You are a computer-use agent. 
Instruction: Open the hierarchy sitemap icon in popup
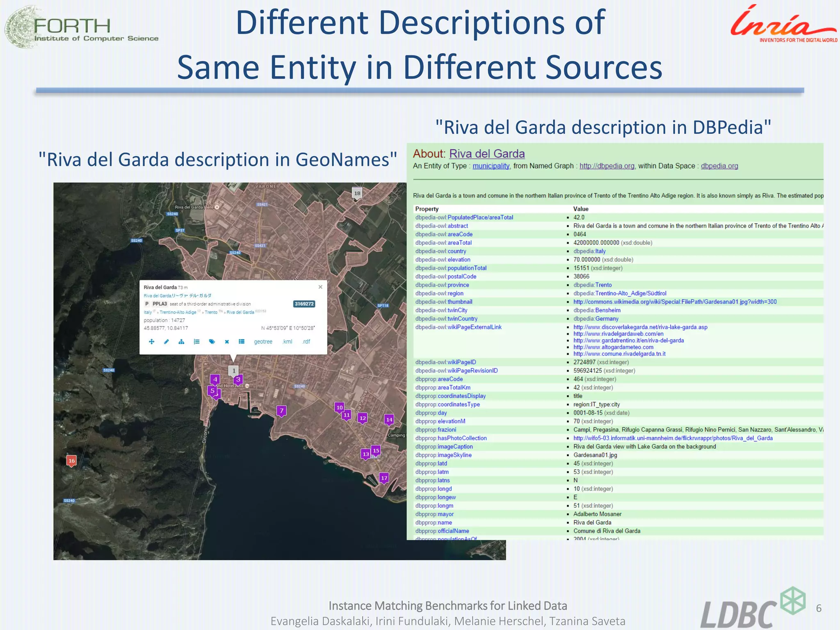tap(181, 342)
